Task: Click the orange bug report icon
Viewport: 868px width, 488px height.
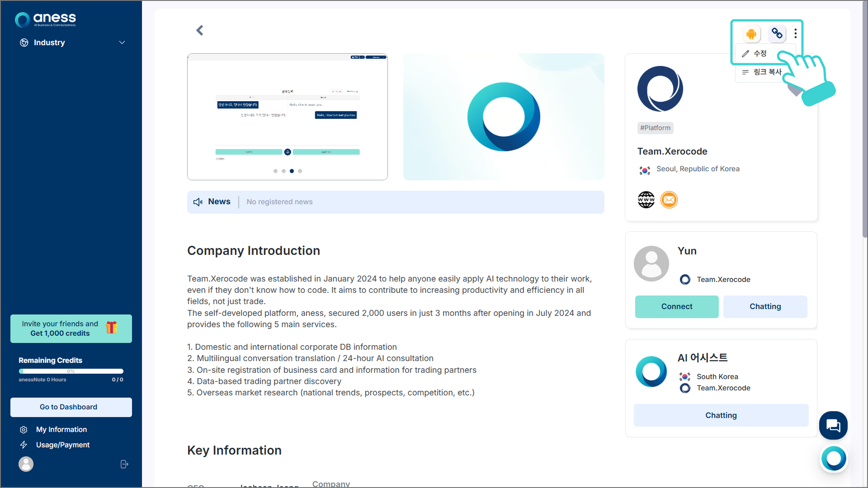Action: 751,34
